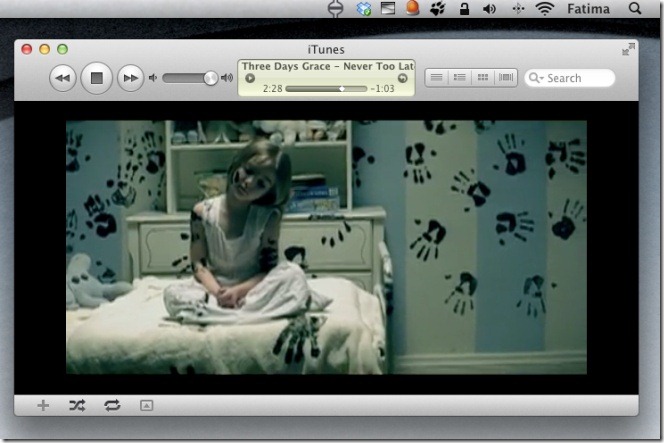Click the music video playing area
Image resolution: width=664 pixels, height=443 pixels.
(326, 247)
